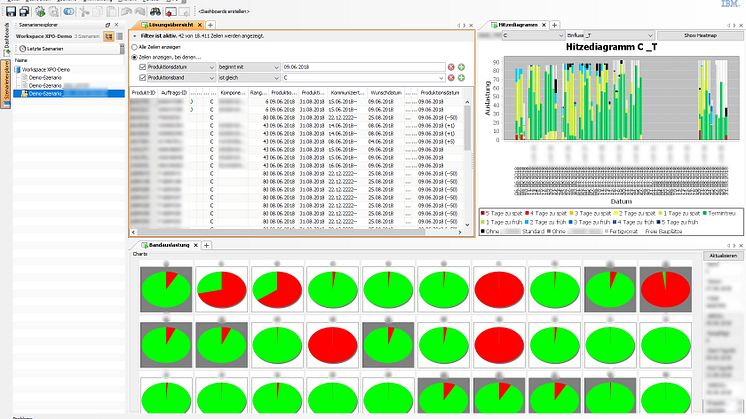Image resolution: width=746 pixels, height=419 pixels.
Task: Click the toolbar icon with red dot
Action: 170,11
